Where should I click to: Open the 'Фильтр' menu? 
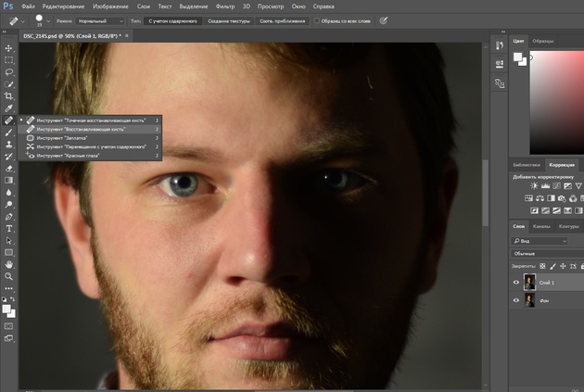(225, 6)
